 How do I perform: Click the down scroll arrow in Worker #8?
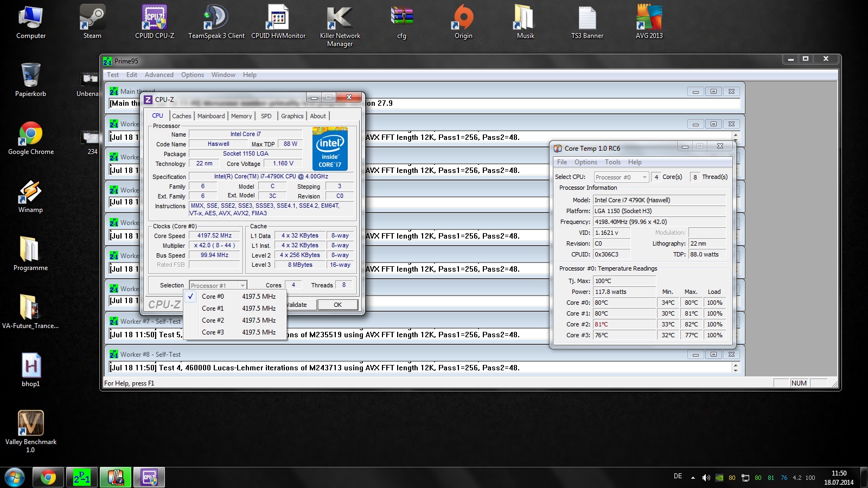click(x=736, y=370)
